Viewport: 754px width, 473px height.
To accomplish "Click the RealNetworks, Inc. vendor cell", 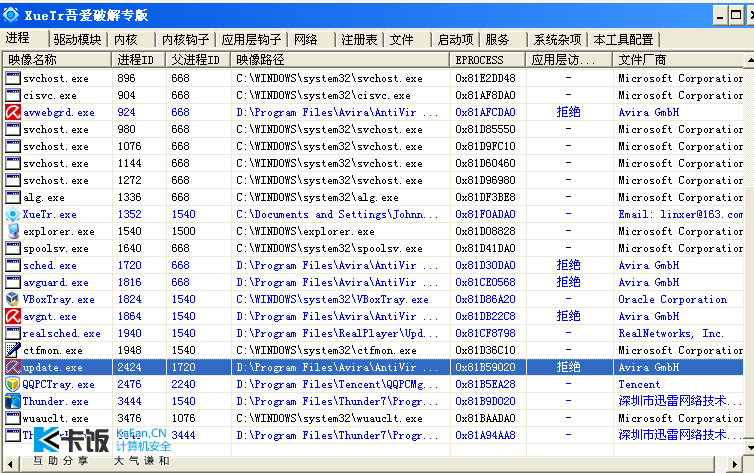I will (671, 334).
